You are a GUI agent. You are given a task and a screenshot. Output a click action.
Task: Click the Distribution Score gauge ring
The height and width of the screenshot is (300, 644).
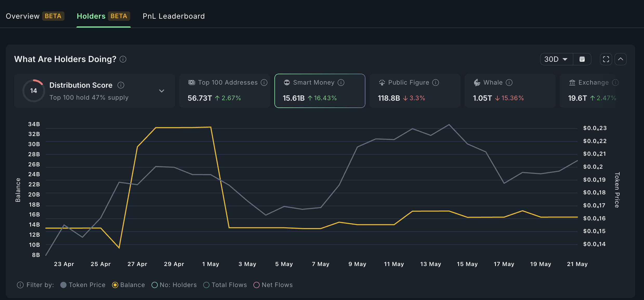coord(34,91)
